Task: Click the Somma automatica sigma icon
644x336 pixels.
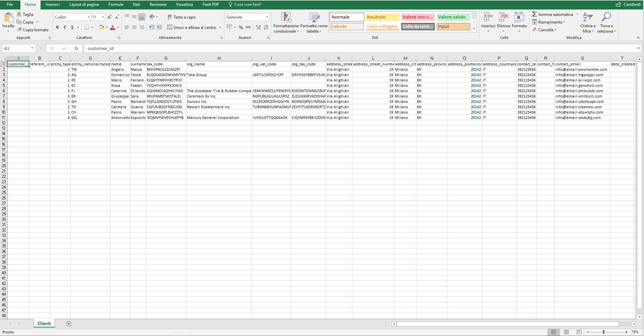Action: point(534,15)
